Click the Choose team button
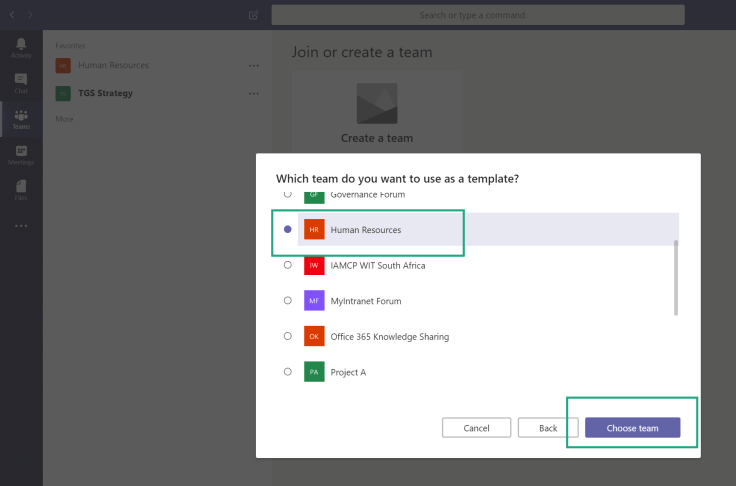The height and width of the screenshot is (486, 736). coord(632,428)
